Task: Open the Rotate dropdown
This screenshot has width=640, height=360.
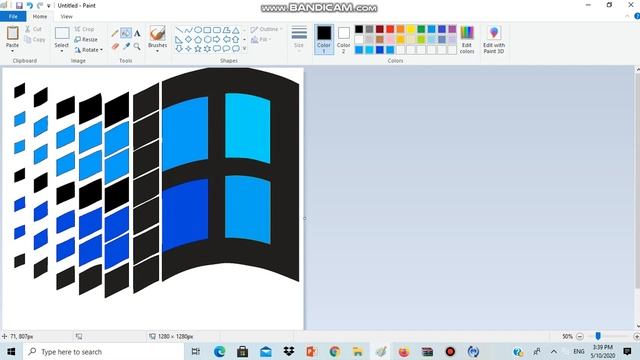Action: click(89, 50)
